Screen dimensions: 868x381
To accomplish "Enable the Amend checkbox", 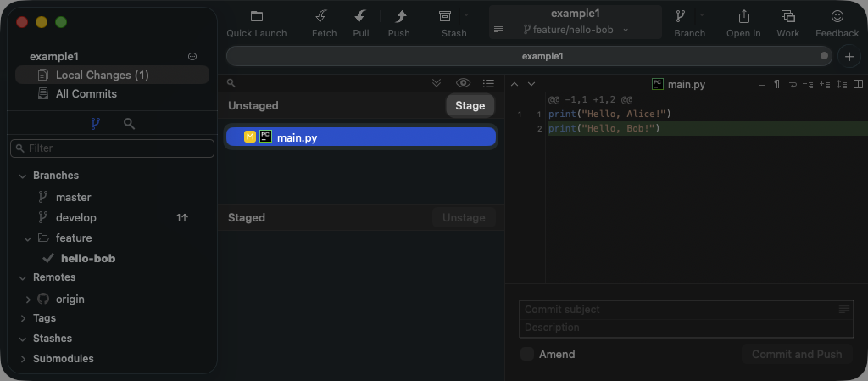I will (x=527, y=354).
